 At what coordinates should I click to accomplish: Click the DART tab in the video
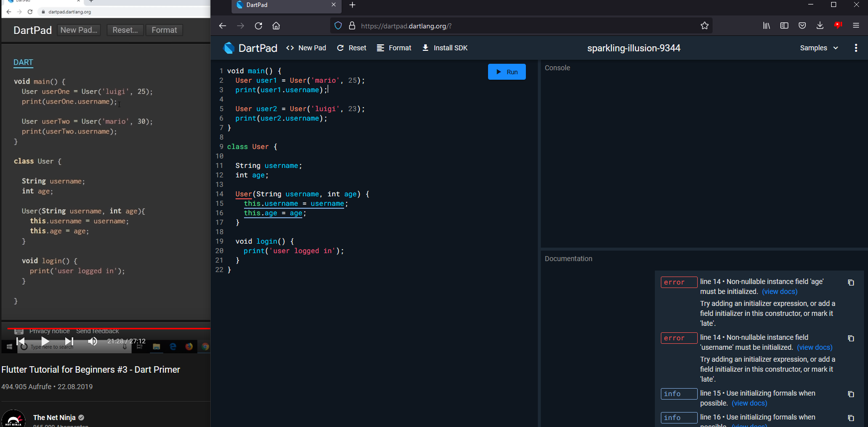23,62
